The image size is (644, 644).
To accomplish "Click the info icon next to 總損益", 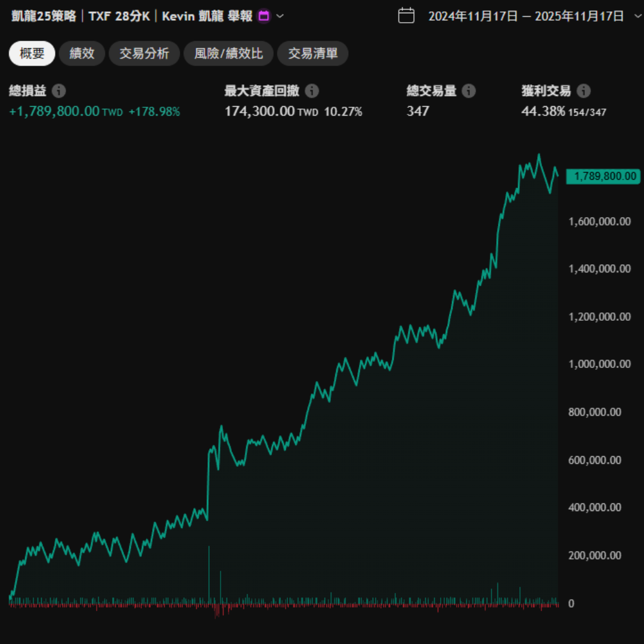I will coord(58,91).
